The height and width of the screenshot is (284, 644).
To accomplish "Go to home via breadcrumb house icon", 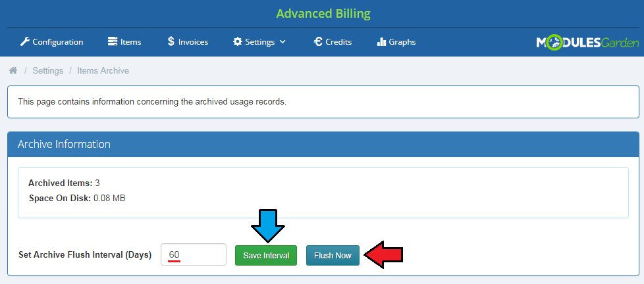I will pos(13,70).
